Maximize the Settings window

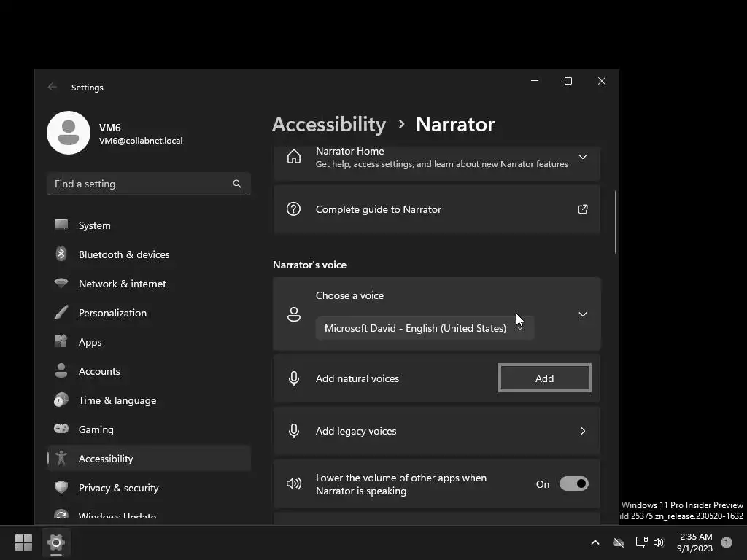[568, 81]
